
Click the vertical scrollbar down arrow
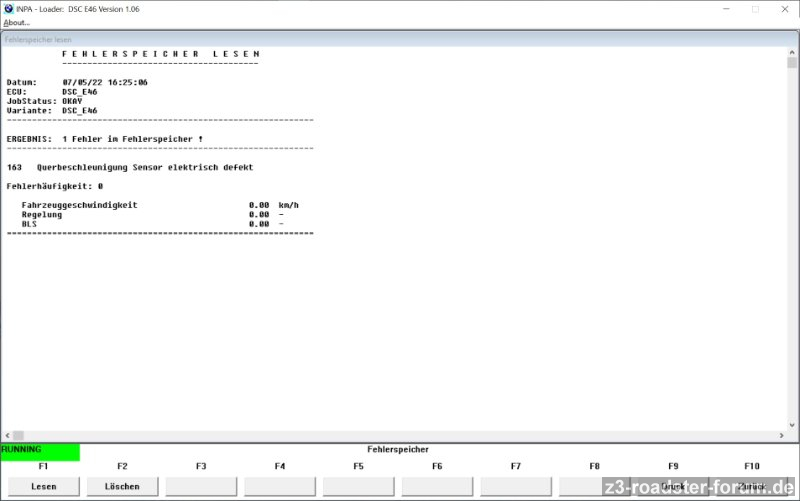point(792,423)
